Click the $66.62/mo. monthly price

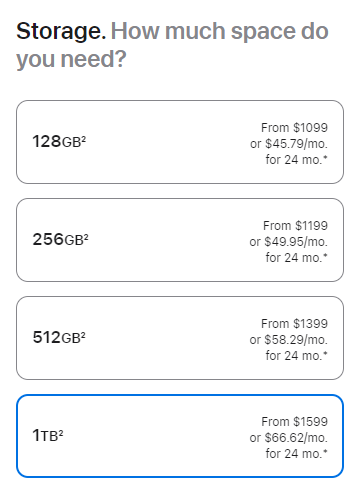click(296, 438)
